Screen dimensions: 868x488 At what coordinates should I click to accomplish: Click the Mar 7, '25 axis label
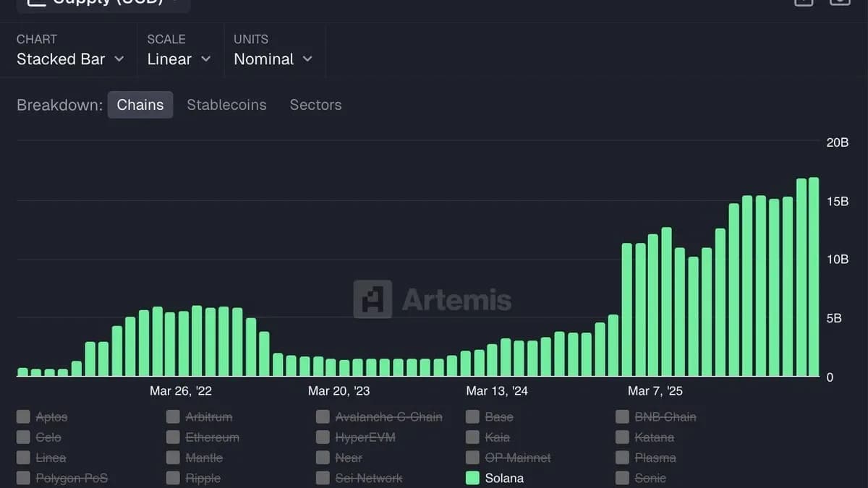pos(655,391)
